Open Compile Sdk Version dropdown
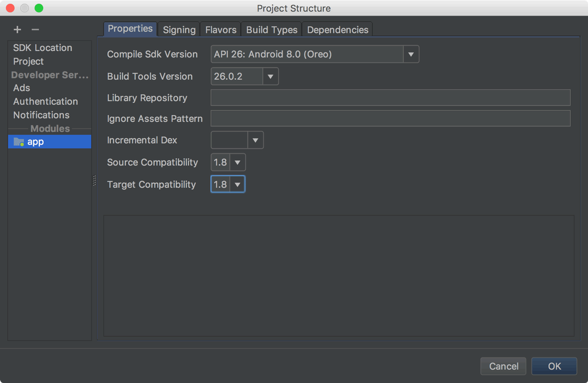The width and height of the screenshot is (588, 383). pyautogui.click(x=411, y=54)
